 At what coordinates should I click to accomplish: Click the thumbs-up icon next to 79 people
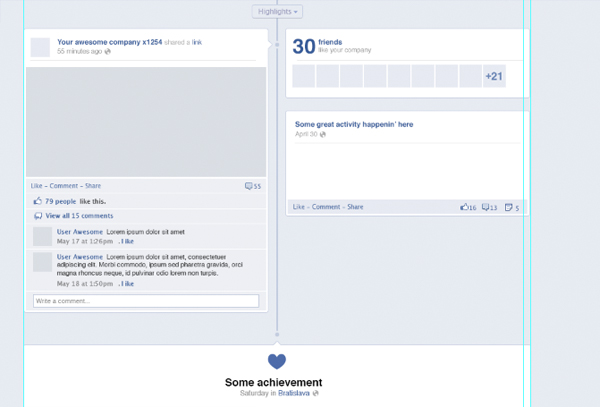(38, 201)
